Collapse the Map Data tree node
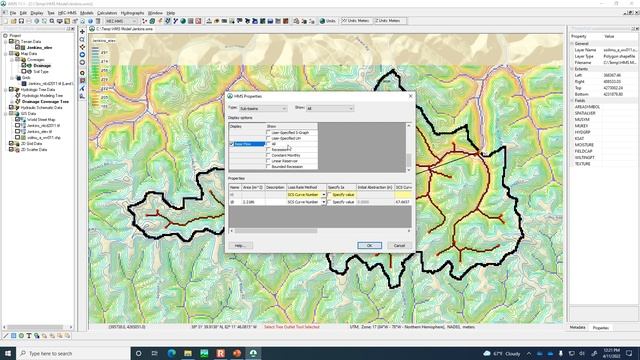The height and width of the screenshot is (360, 640). tap(6, 53)
